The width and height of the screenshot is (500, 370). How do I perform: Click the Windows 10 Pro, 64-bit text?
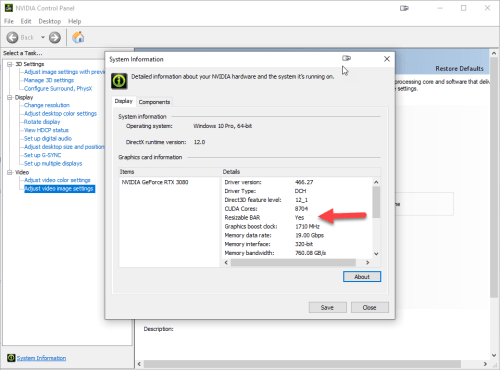[x=223, y=126]
